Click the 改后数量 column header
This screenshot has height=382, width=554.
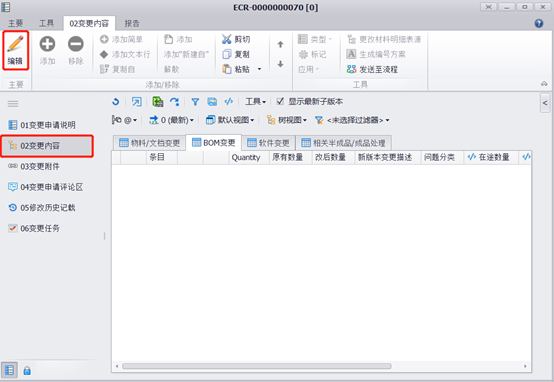[x=334, y=157]
